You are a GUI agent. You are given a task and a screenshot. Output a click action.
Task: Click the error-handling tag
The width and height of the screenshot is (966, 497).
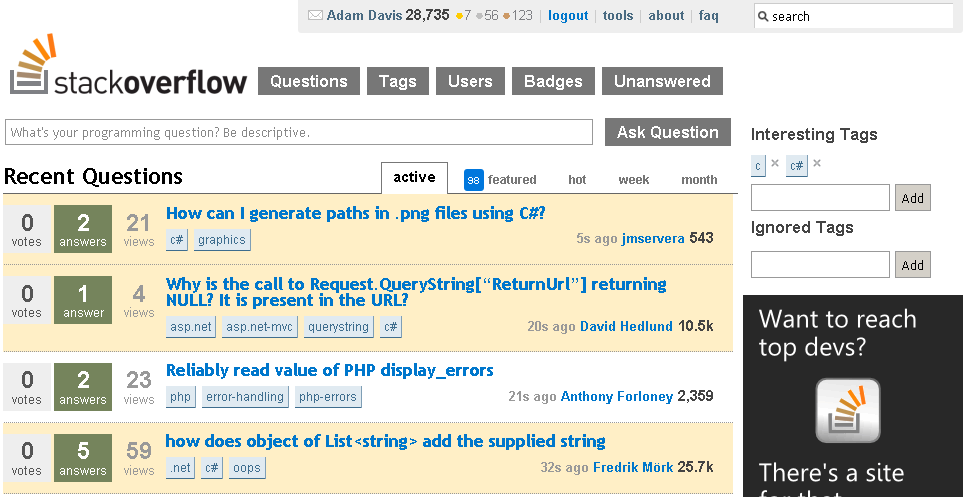coord(245,397)
